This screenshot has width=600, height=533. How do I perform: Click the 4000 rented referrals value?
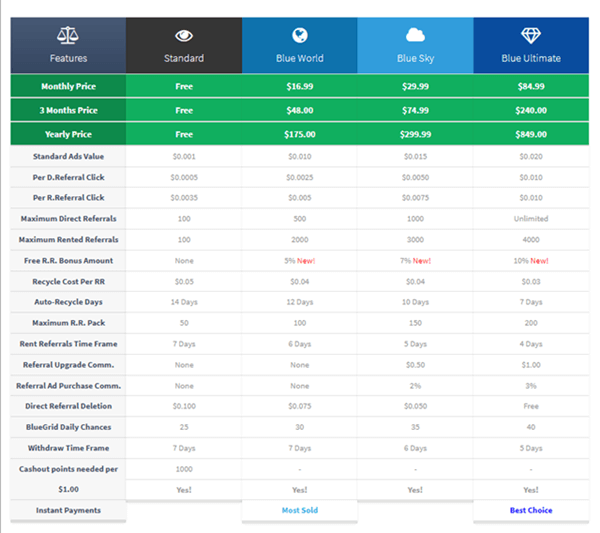click(x=531, y=240)
